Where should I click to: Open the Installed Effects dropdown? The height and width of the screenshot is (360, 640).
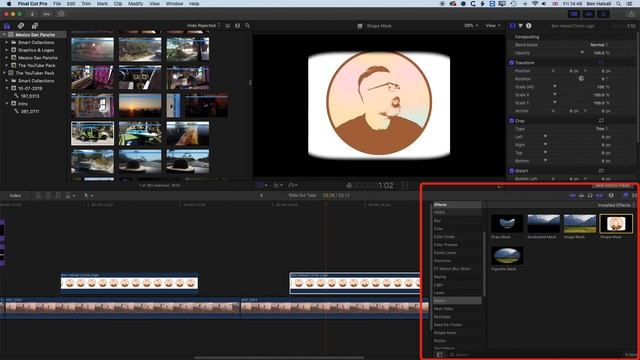click(x=617, y=205)
